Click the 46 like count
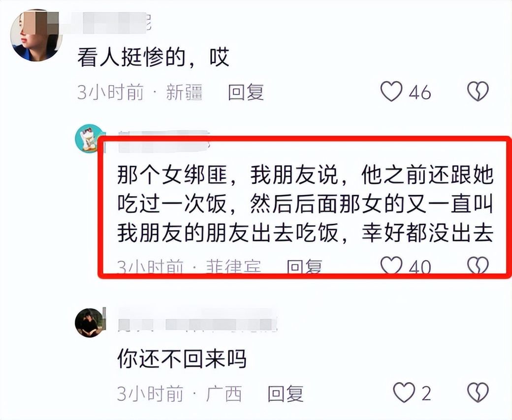Image resolution: width=512 pixels, height=420 pixels. 420,92
